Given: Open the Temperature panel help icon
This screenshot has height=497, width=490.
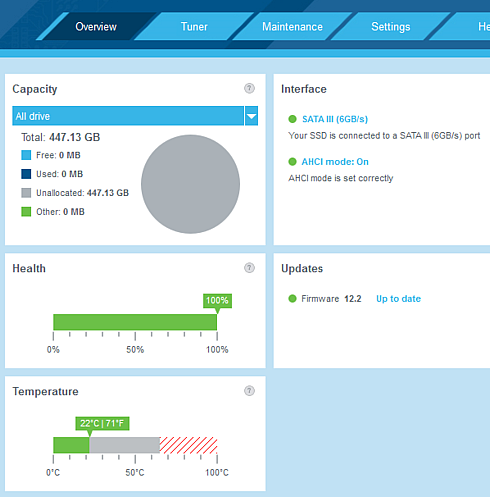Looking at the screenshot, I should (249, 391).
